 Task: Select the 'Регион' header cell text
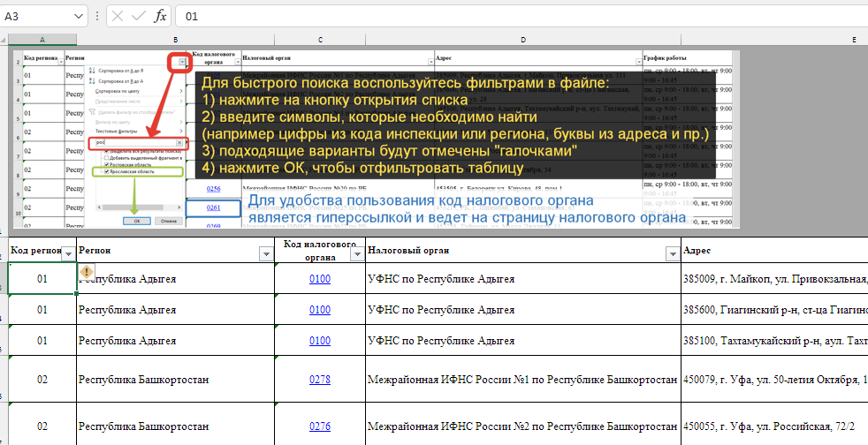tap(95, 251)
